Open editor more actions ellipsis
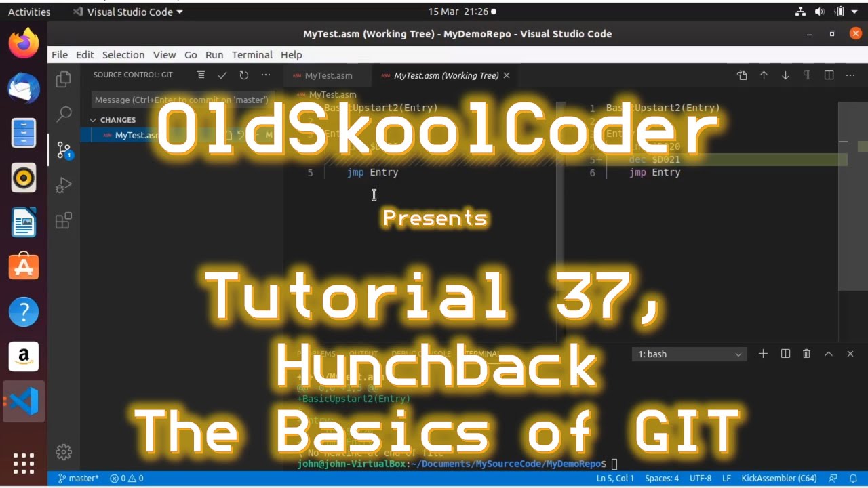This screenshot has width=868, height=488. coord(850,75)
